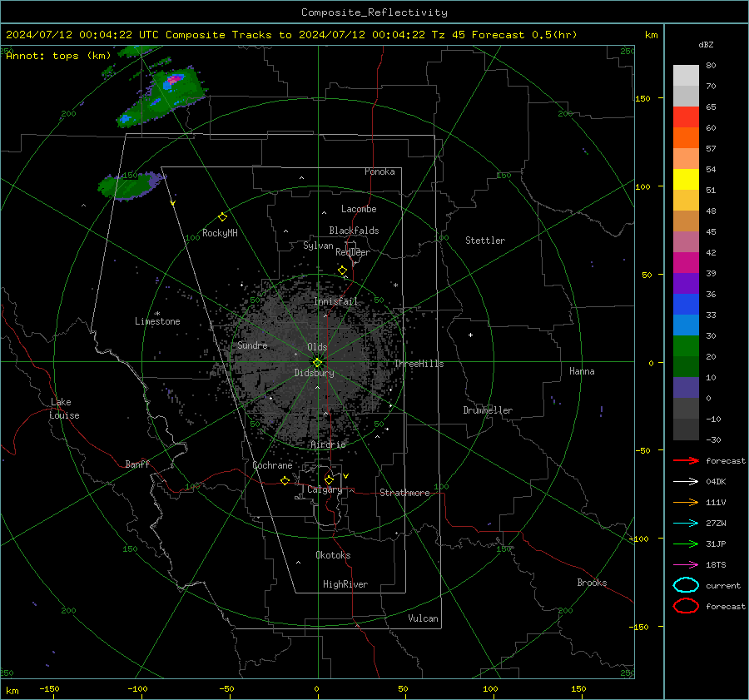Click the Okotoks label
The height and width of the screenshot is (700, 749).
[333, 555]
